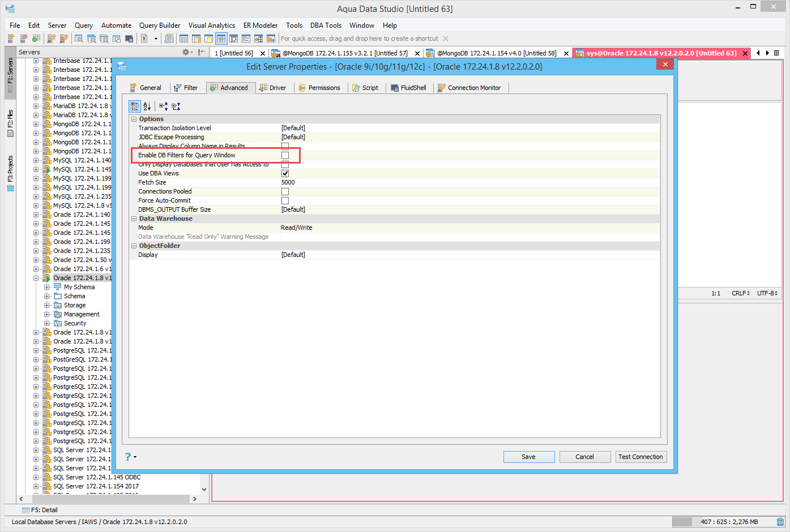The height and width of the screenshot is (532, 790).
Task: Sort properties alphabetically with A-Z icon
Action: 147,106
